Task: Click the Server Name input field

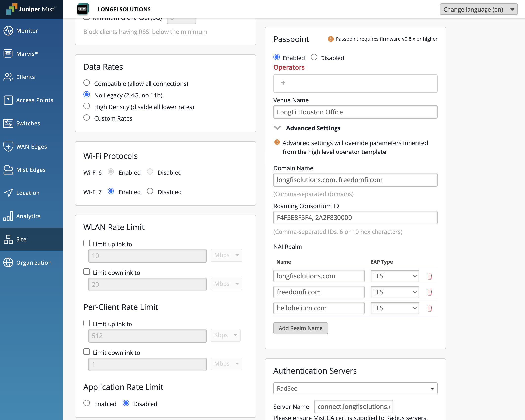Action: 354,407
